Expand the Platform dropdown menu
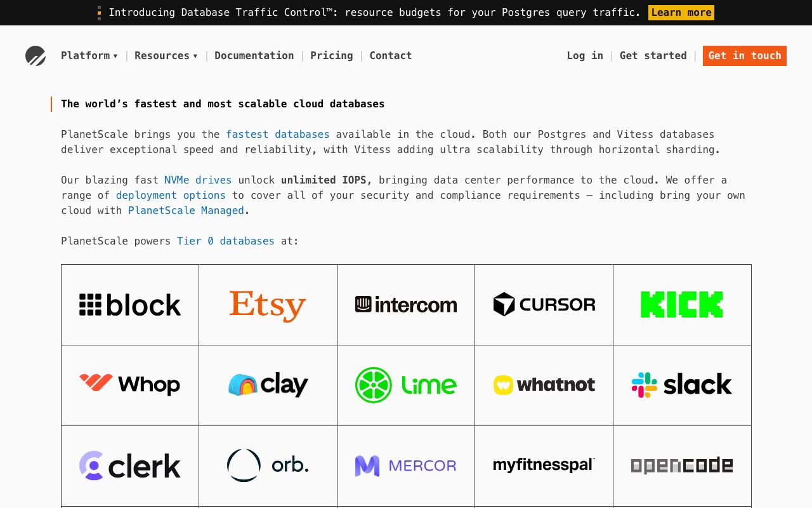This screenshot has width=812, height=508. point(89,56)
